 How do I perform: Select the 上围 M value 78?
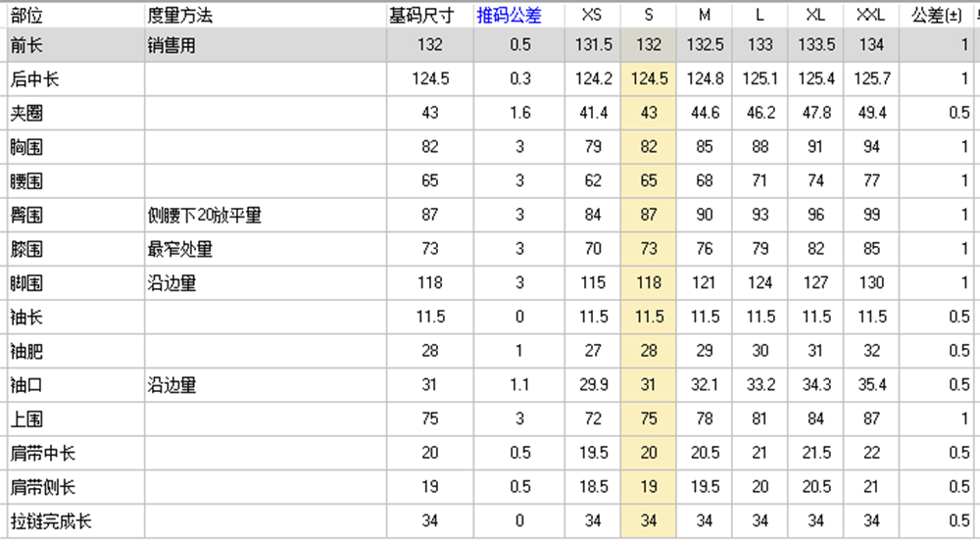point(704,418)
